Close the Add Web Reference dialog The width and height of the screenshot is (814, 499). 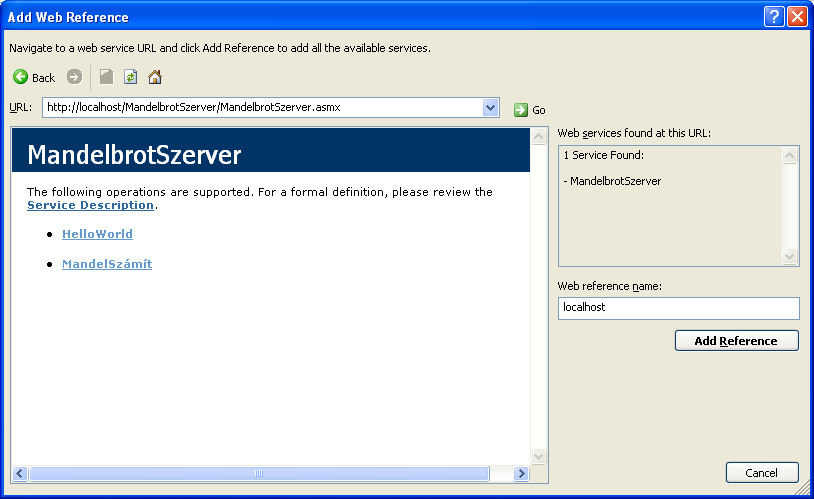[797, 17]
